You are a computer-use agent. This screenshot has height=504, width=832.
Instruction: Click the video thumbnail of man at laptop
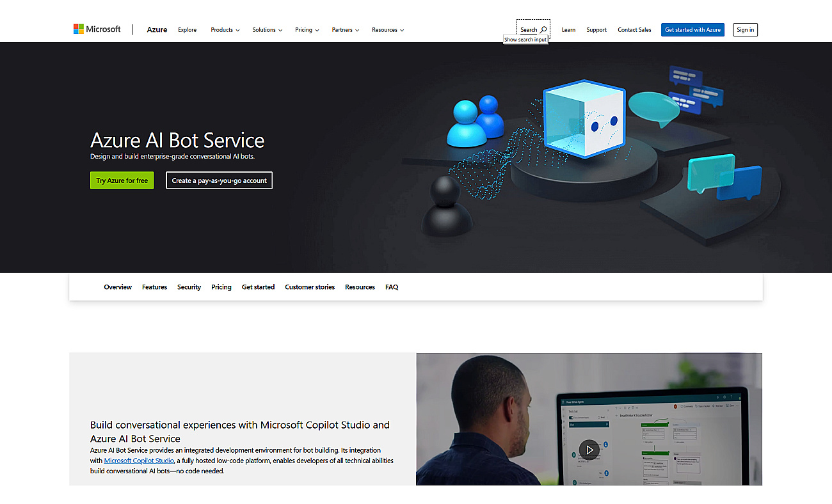589,419
